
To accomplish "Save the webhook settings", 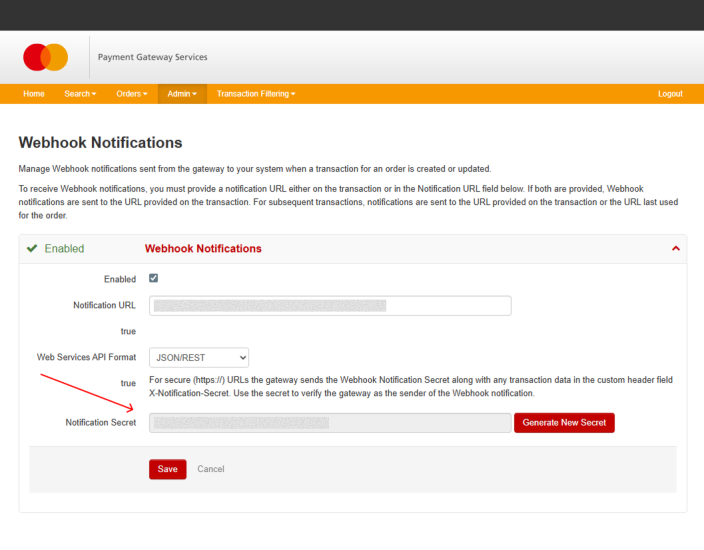I will pyautogui.click(x=167, y=469).
